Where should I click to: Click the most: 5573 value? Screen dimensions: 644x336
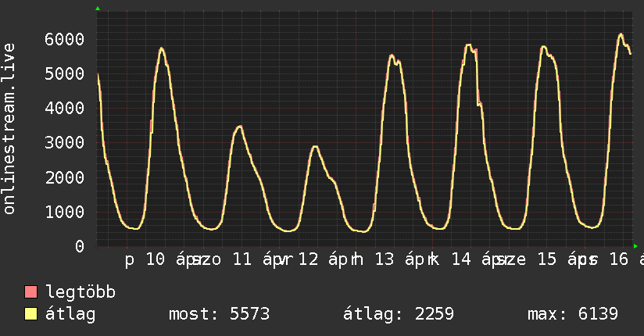[x=220, y=314]
